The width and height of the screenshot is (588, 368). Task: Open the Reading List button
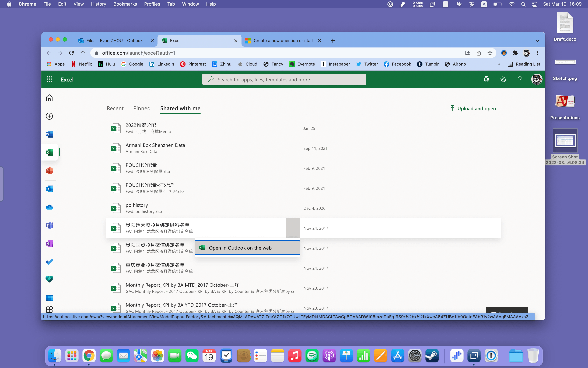pyautogui.click(x=524, y=64)
